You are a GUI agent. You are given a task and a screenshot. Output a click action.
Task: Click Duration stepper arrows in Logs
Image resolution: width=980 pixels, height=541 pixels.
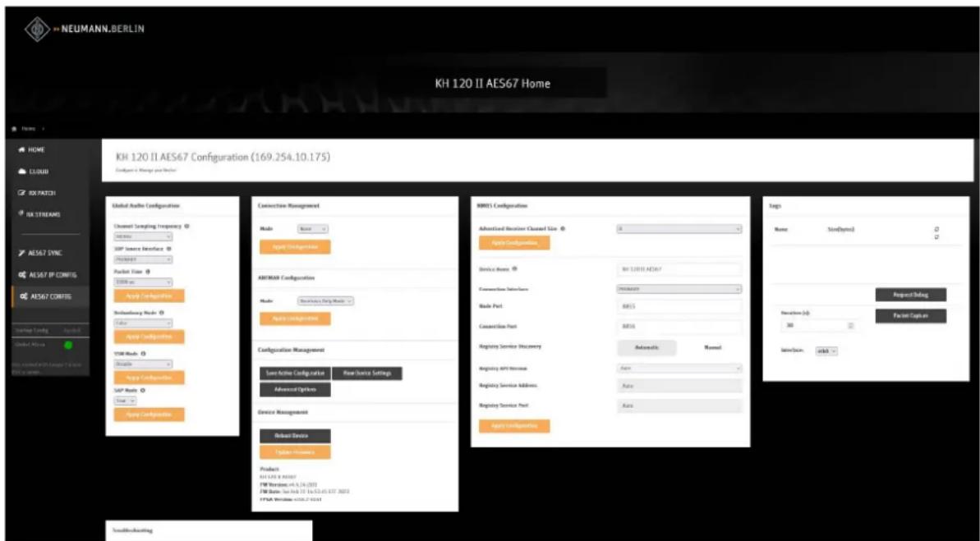851,326
